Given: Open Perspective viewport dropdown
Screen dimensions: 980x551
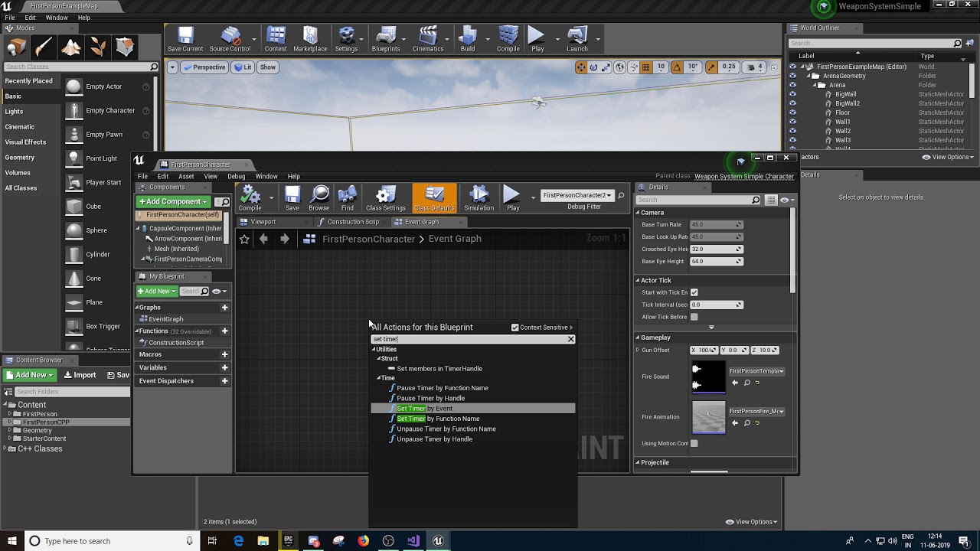Looking at the screenshot, I should (205, 67).
